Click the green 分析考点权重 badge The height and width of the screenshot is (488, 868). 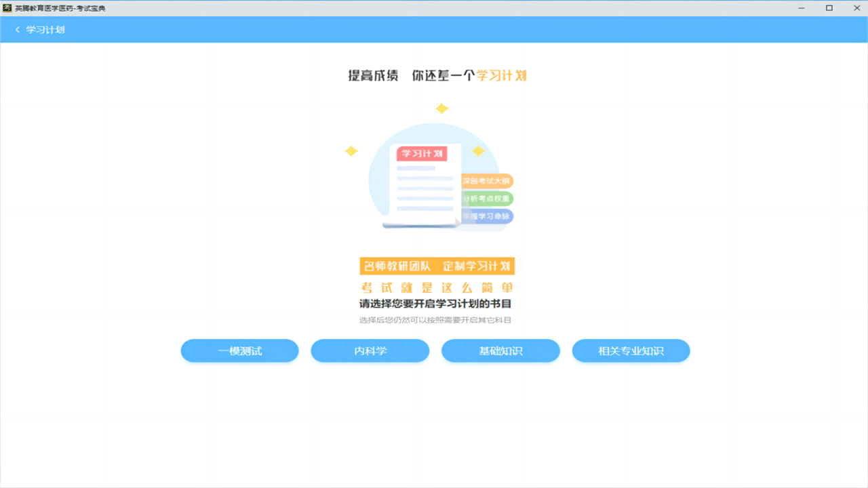486,199
